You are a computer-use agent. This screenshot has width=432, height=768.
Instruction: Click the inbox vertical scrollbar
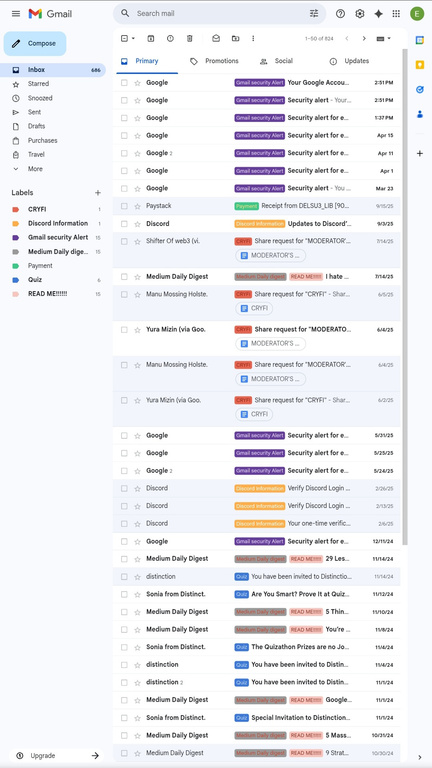click(405, 296)
